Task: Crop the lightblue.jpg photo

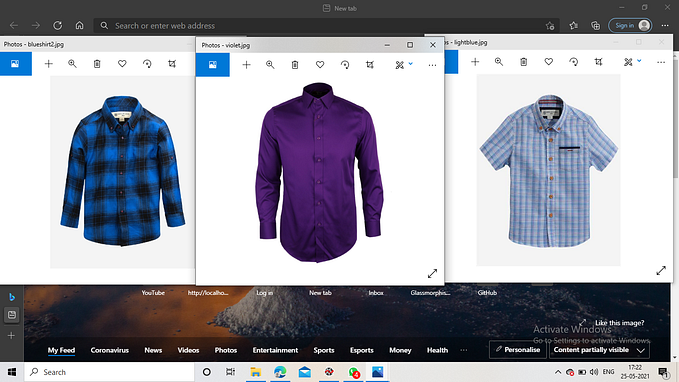Action: (598, 62)
